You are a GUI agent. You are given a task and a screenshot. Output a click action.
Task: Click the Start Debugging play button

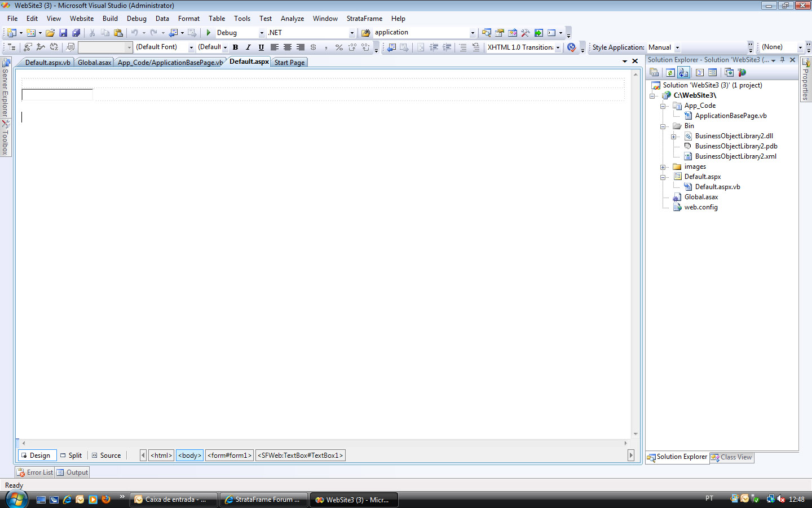click(x=209, y=33)
